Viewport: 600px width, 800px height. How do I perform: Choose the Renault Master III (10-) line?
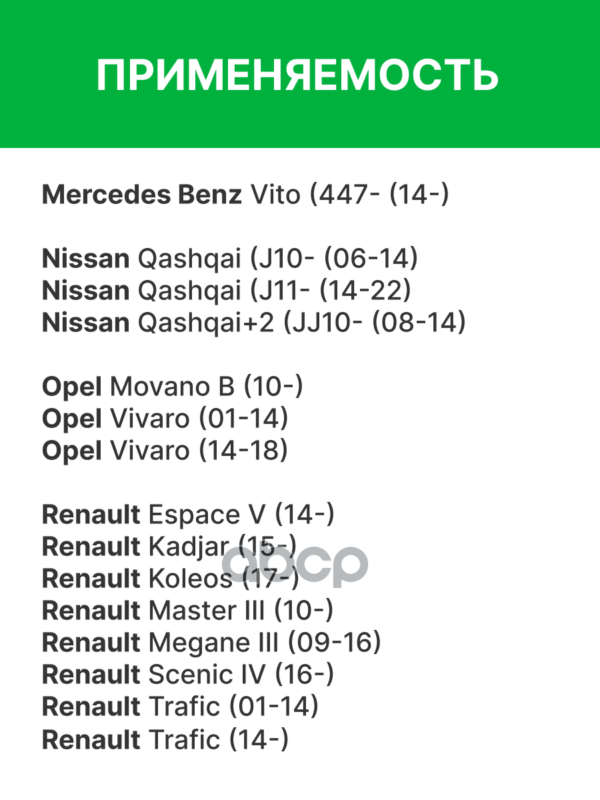(188, 610)
